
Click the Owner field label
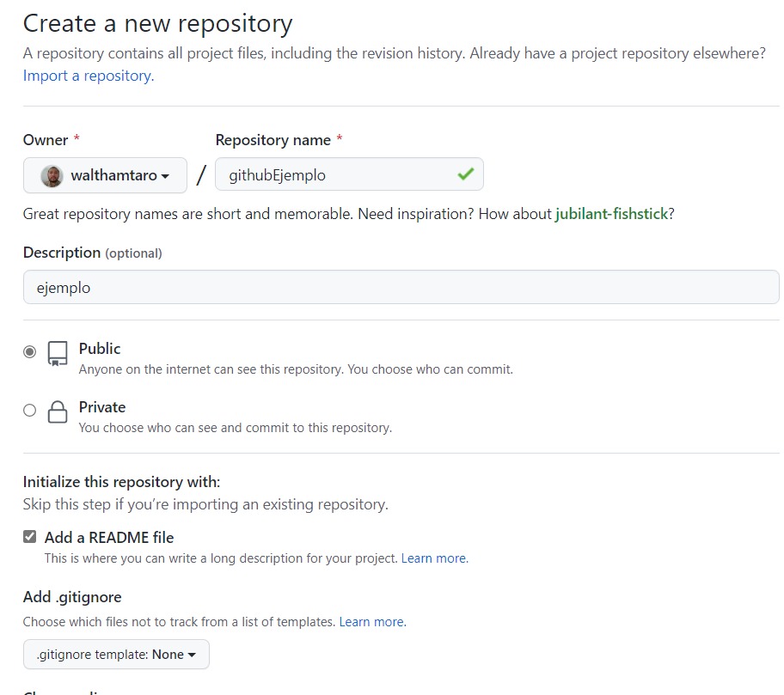pos(46,140)
